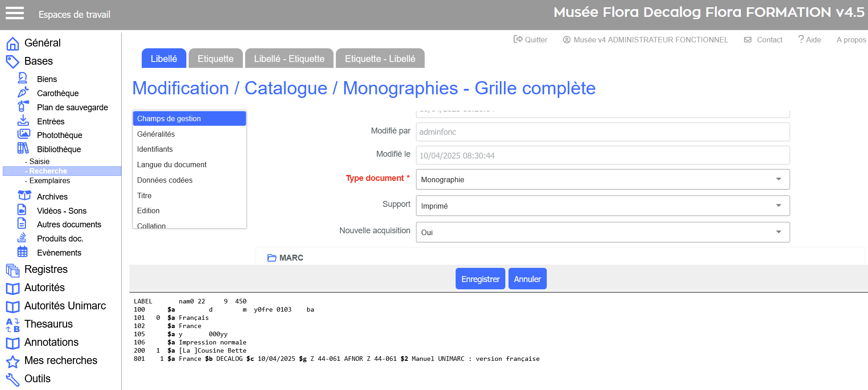Click the Général home icon

click(x=13, y=43)
